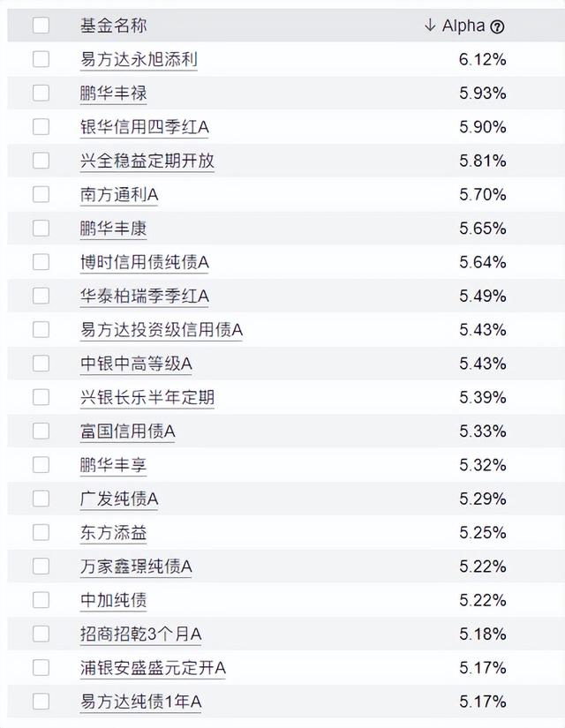The width and height of the screenshot is (565, 728).
Task: Tick the checkbox for 银华信用四季红A
Action: point(41,127)
